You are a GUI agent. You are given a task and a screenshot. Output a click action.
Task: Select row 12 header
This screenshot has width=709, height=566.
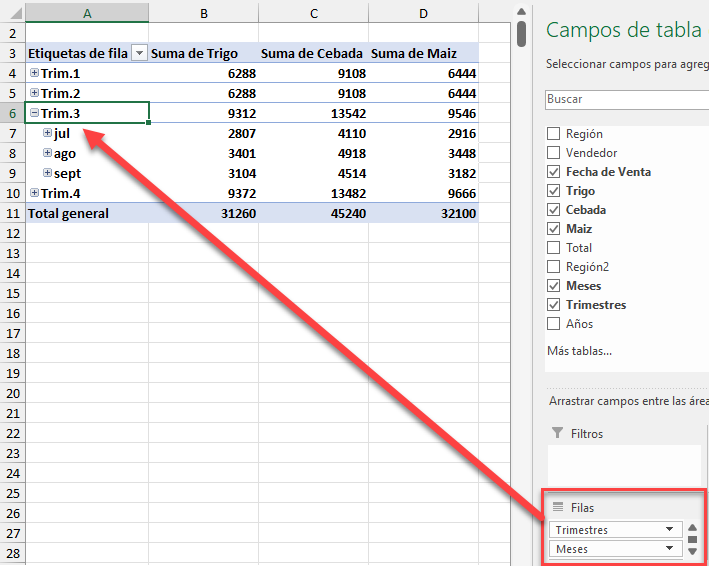coord(13,233)
